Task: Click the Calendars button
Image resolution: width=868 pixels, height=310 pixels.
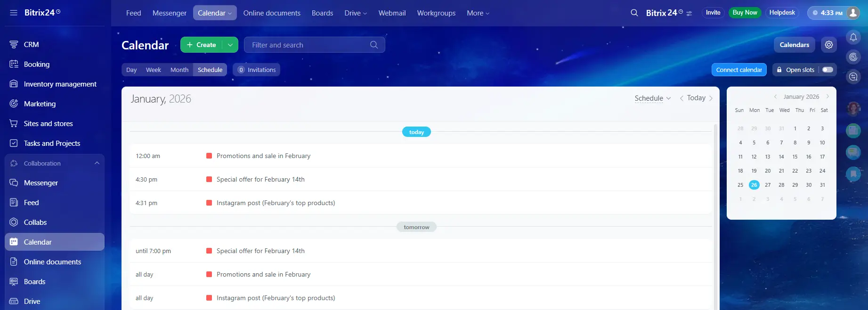Action: [795, 45]
